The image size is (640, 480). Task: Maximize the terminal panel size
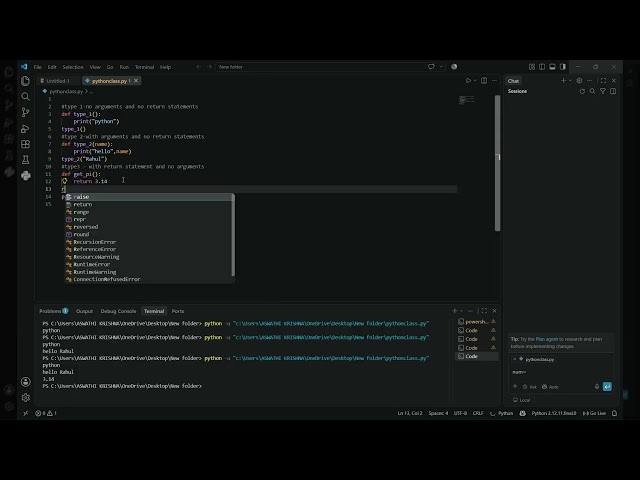point(484,311)
